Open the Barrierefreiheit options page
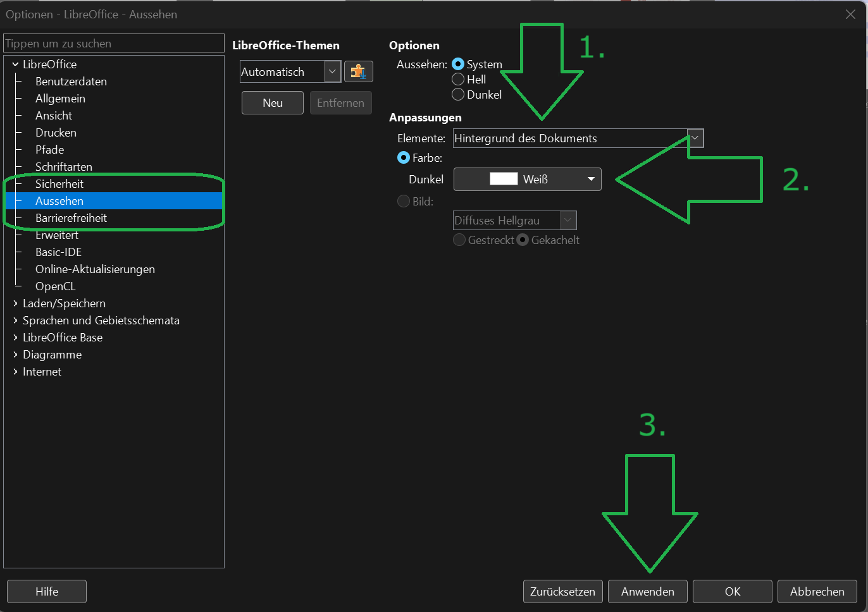This screenshot has width=868, height=612. [x=71, y=218]
